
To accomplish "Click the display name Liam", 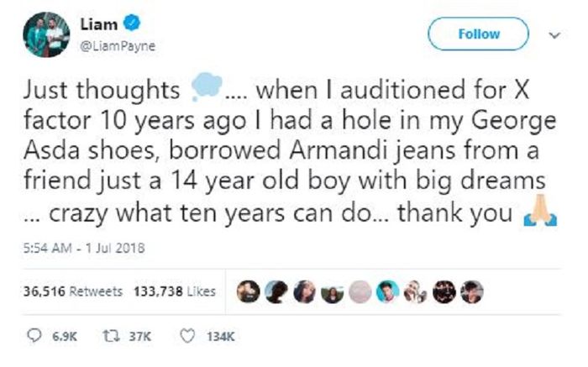I will tap(98, 25).
